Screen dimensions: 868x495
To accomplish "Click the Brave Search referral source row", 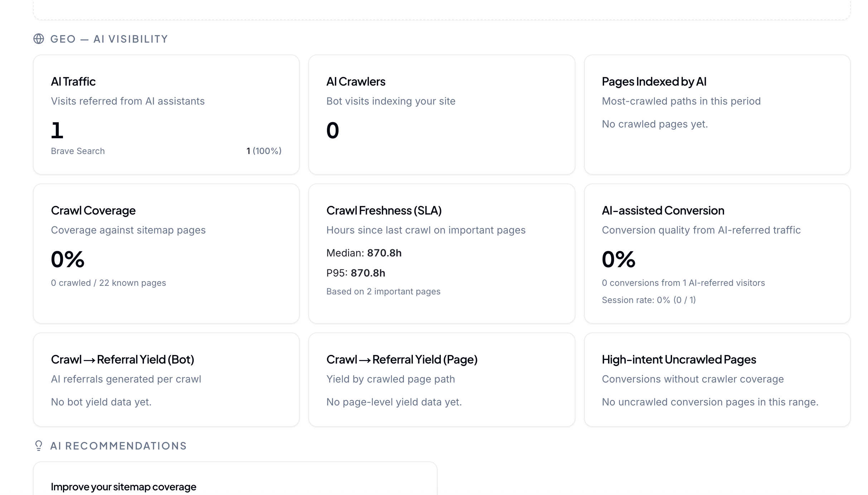I will coord(166,151).
